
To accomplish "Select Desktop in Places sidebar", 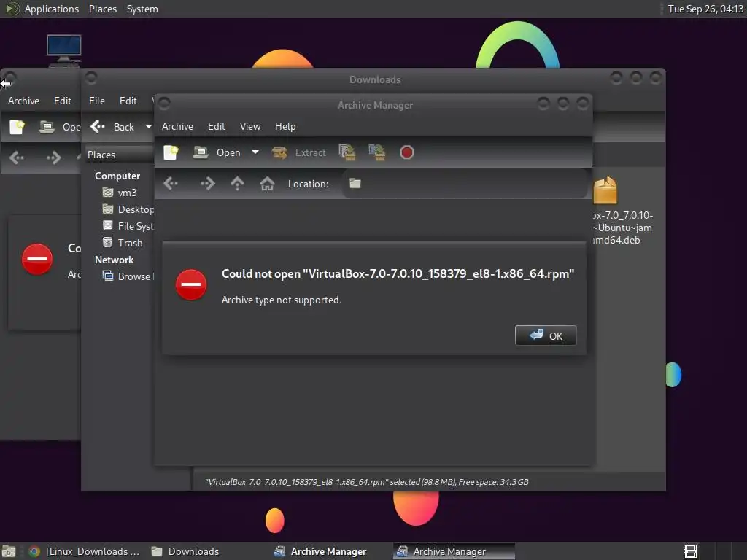I will tap(128, 209).
